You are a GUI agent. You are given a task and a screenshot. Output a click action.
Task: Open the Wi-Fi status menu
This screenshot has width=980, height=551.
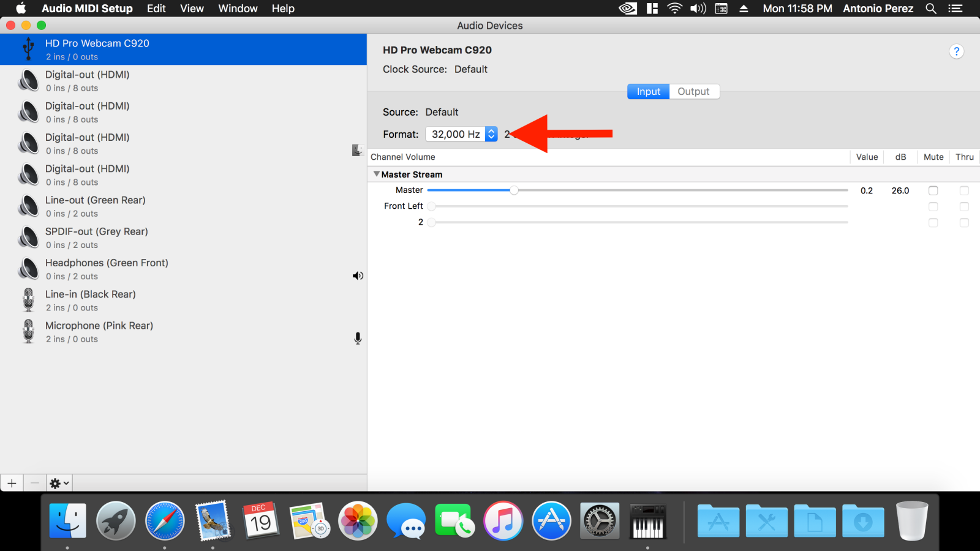674,9
